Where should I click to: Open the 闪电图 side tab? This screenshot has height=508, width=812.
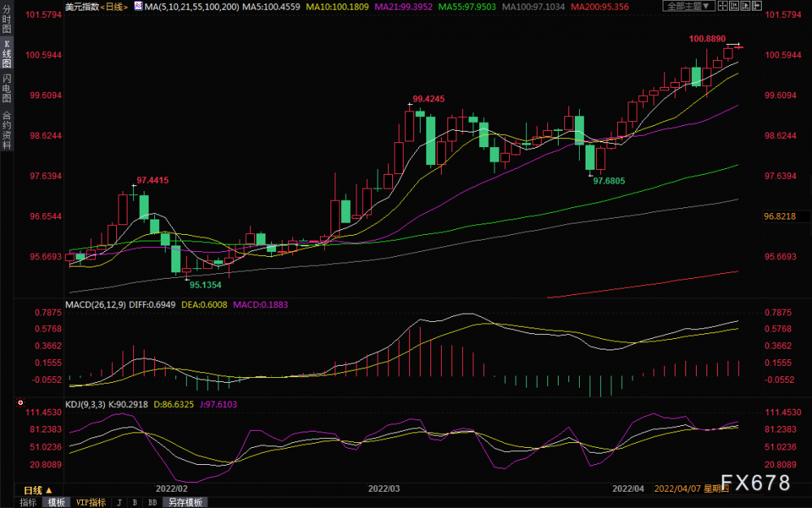[6, 88]
